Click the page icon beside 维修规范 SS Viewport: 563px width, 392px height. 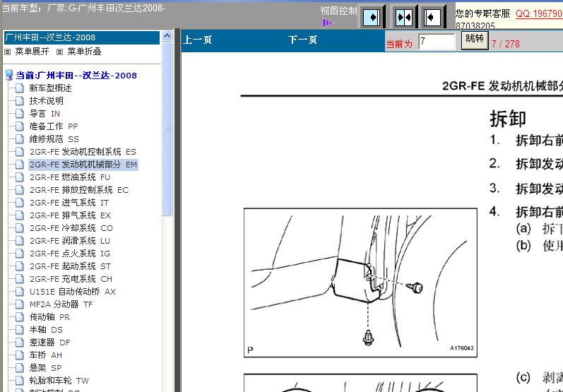click(x=20, y=139)
